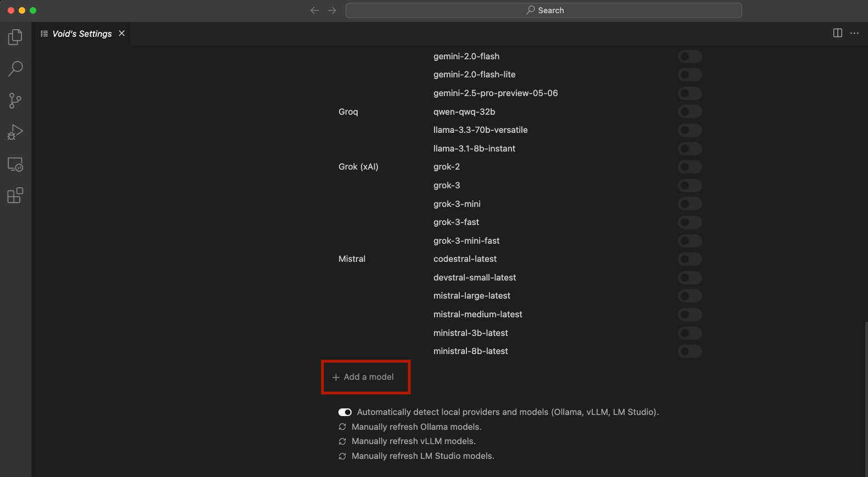The height and width of the screenshot is (477, 868).
Task: Enable grok-2 model
Action: click(x=690, y=167)
